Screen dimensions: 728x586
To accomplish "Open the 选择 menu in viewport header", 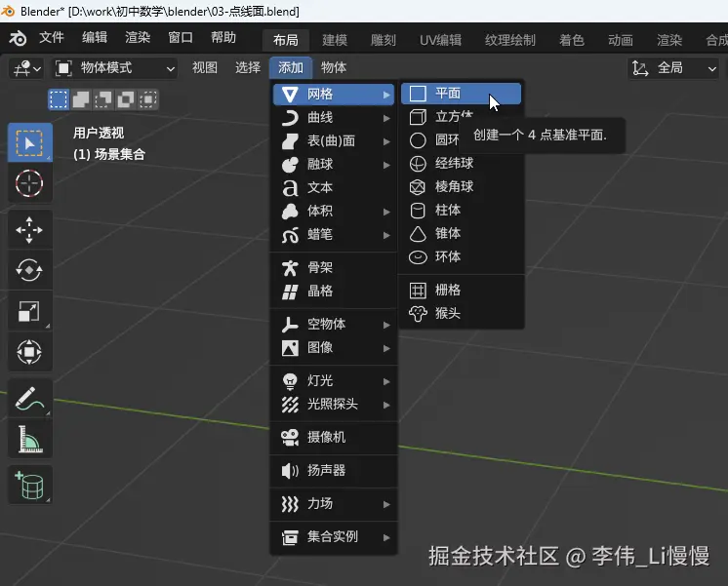I will [x=248, y=67].
